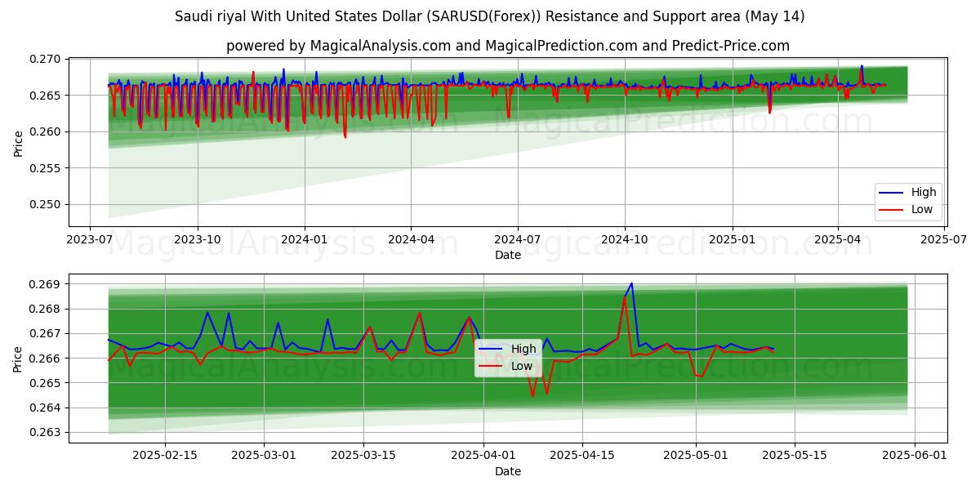Click the 2025-05-15 date tick label

point(796,456)
